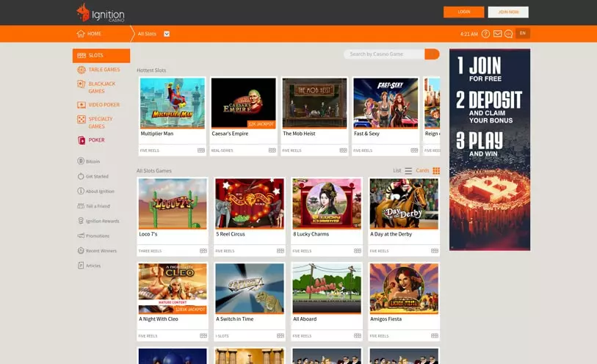The image size is (597, 364).
Task: Open the help question mark icon
Action: coord(485,34)
